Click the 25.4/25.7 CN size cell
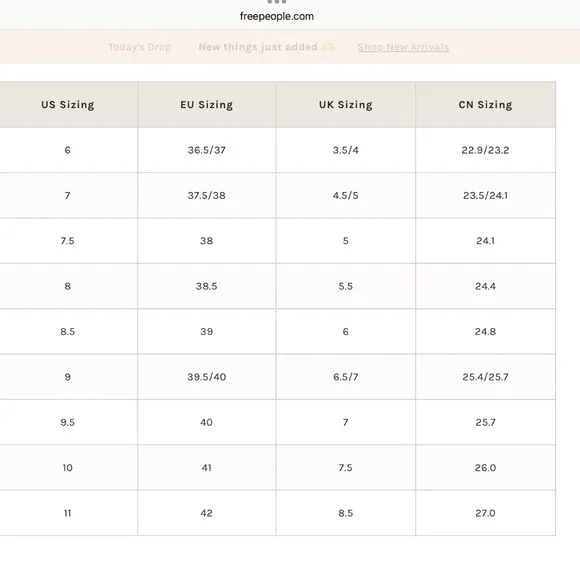Screen dimensions: 580x580 (485, 377)
